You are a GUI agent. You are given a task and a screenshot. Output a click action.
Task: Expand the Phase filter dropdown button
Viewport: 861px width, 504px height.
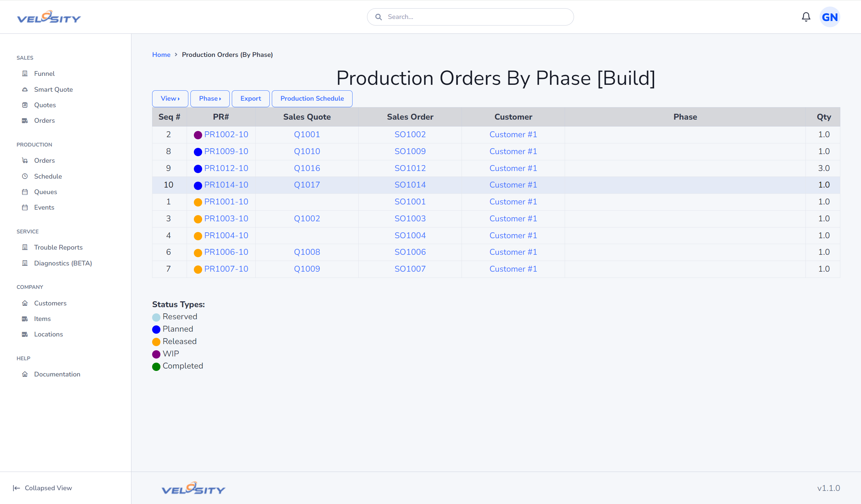210,98
